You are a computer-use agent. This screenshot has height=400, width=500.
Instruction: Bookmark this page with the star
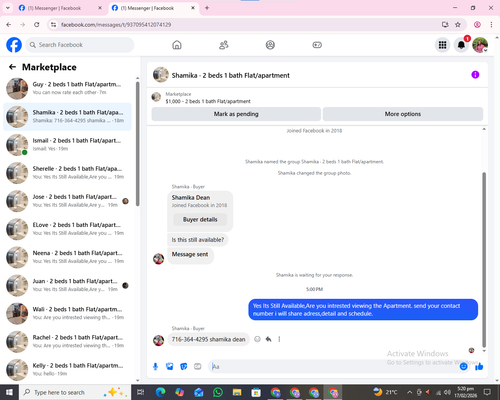(458, 25)
